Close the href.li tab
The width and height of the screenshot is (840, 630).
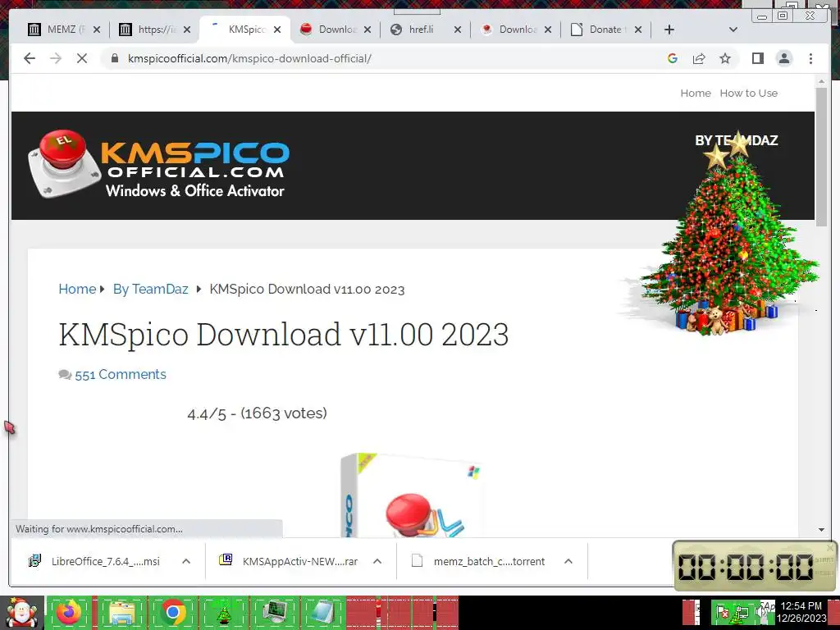click(x=458, y=30)
